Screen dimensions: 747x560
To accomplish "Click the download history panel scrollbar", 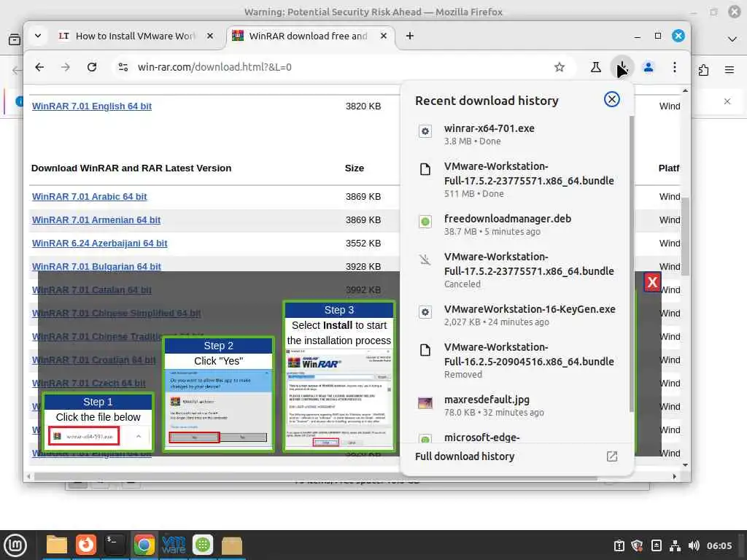I will click(632, 264).
